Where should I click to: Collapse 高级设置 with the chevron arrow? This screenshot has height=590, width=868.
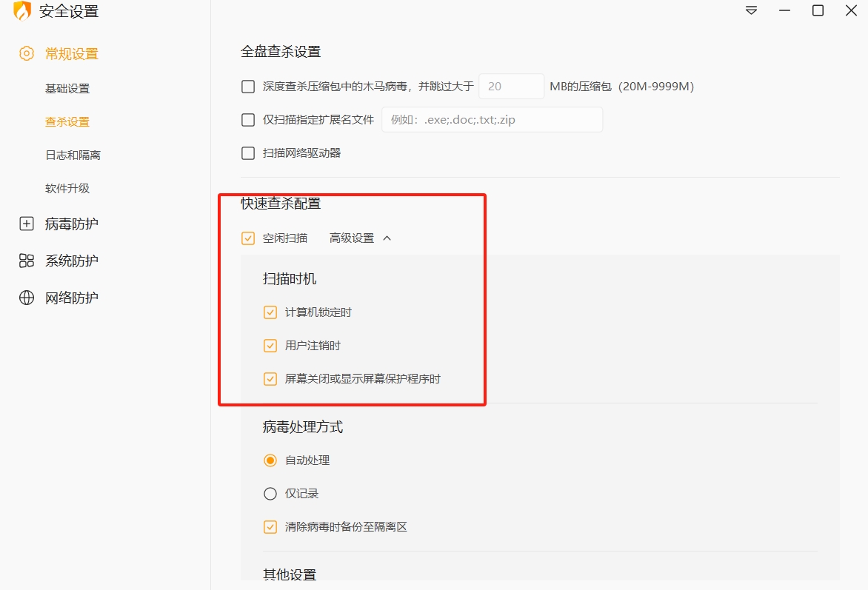coord(387,238)
